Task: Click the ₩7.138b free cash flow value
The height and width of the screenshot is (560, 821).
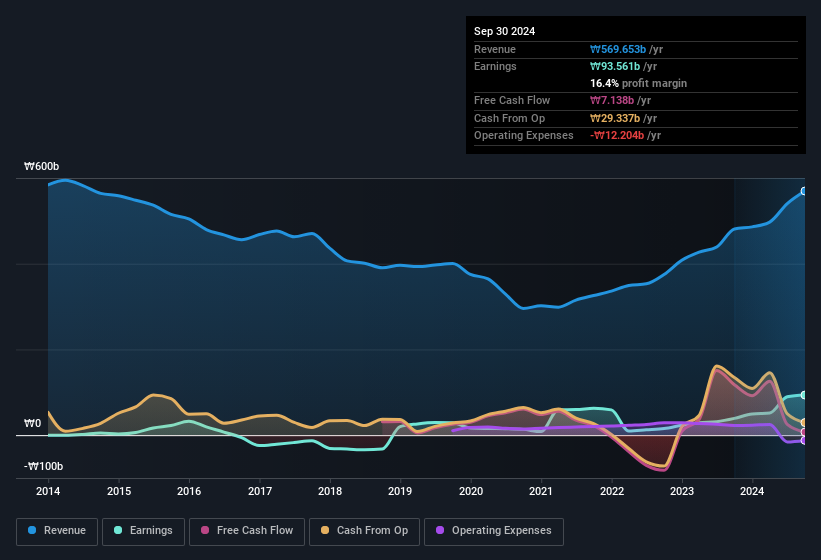Action: tap(612, 100)
